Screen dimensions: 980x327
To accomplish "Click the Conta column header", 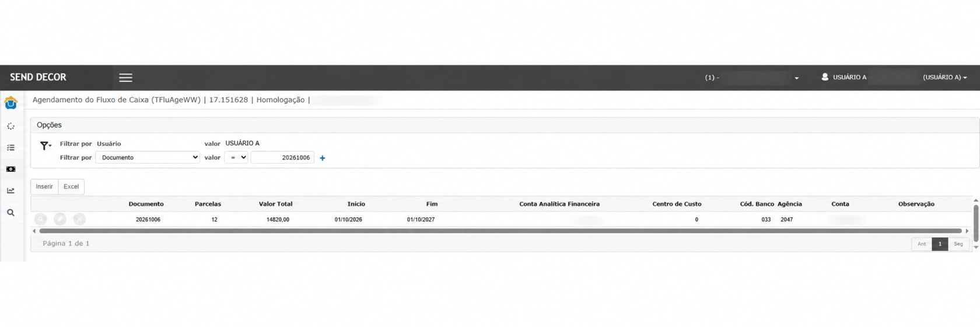I will tap(840, 204).
